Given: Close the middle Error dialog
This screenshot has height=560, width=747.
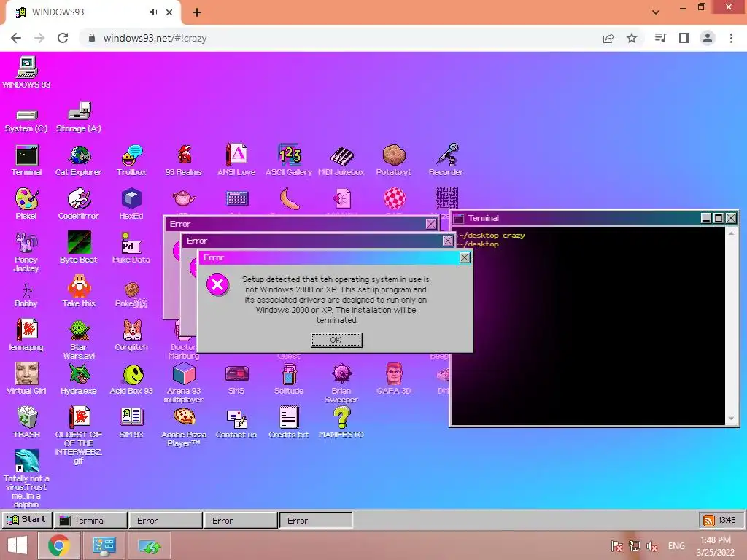Looking at the screenshot, I should pos(448,241).
